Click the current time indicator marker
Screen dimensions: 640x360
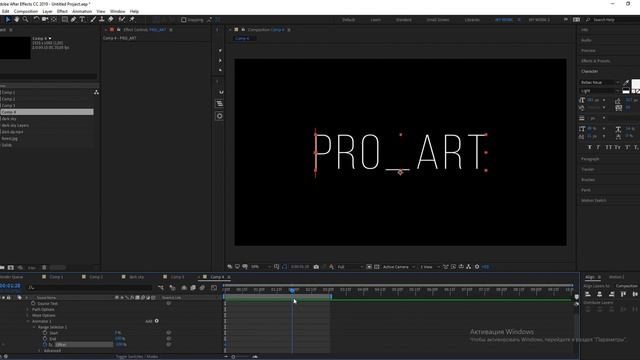click(292, 290)
